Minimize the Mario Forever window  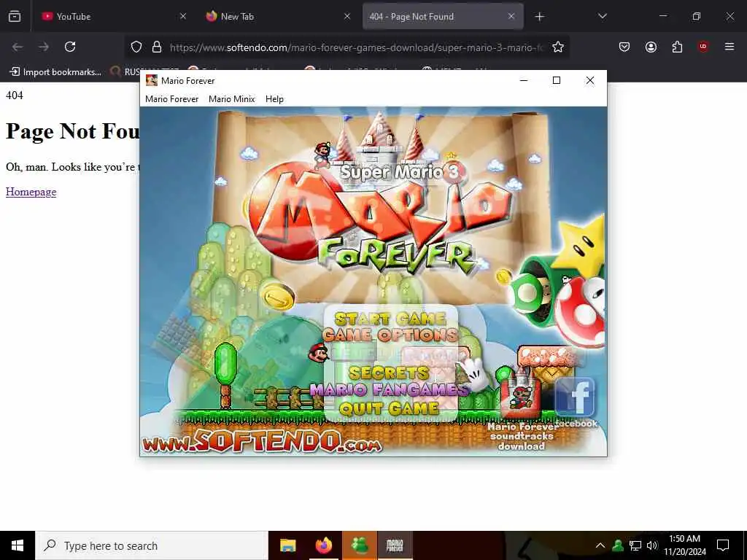coord(524,80)
